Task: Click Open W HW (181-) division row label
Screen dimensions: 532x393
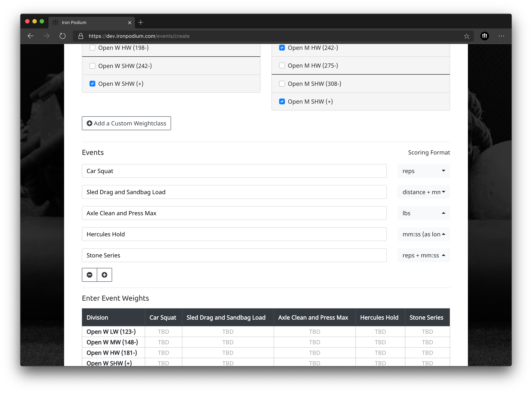Action: point(112,353)
